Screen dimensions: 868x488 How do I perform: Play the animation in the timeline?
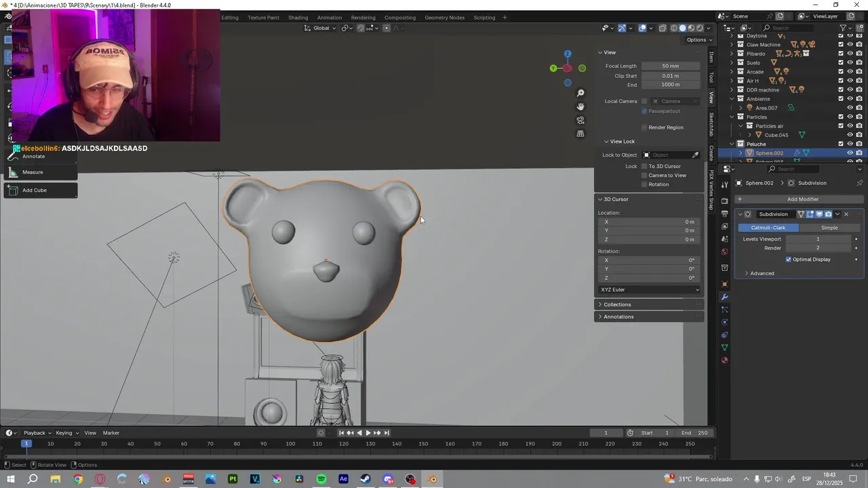click(368, 433)
